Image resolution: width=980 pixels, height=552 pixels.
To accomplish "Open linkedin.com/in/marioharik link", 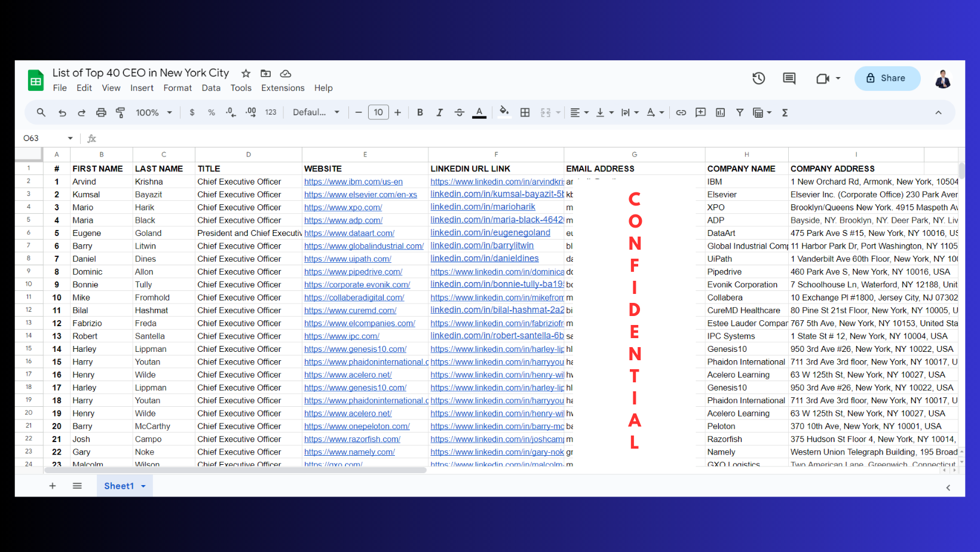I will click(x=483, y=207).
